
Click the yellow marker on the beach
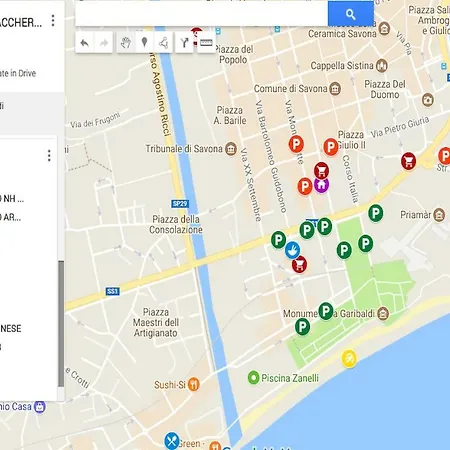349,359
